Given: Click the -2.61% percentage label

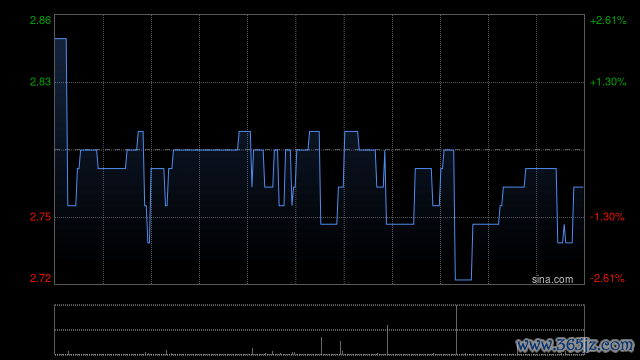Looking at the screenshot, I should [x=607, y=278].
